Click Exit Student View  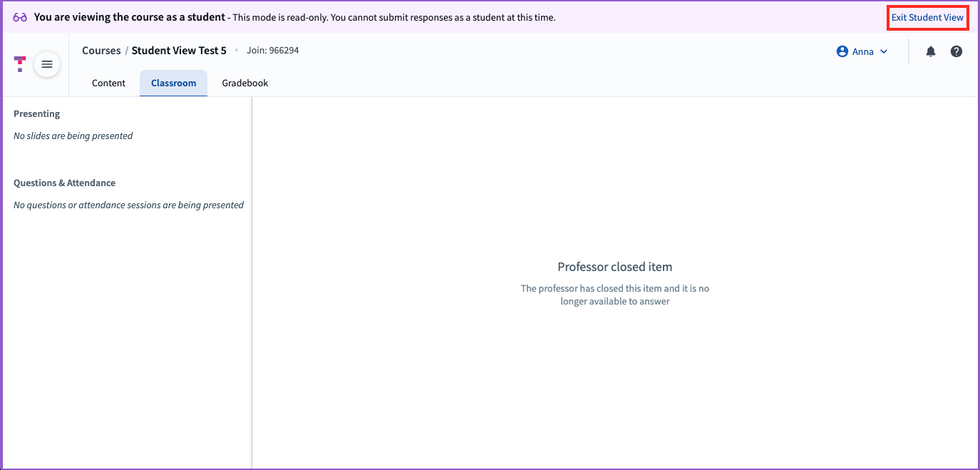[x=927, y=16]
